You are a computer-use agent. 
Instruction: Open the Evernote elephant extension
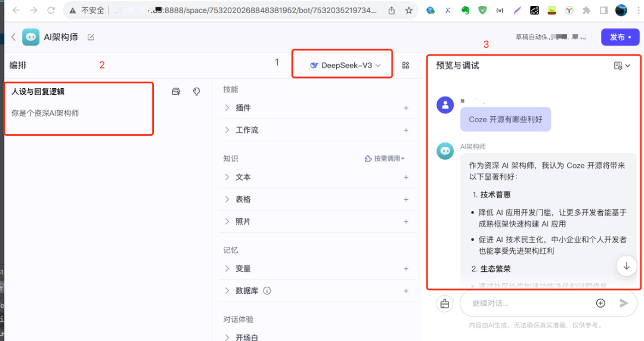465,10
